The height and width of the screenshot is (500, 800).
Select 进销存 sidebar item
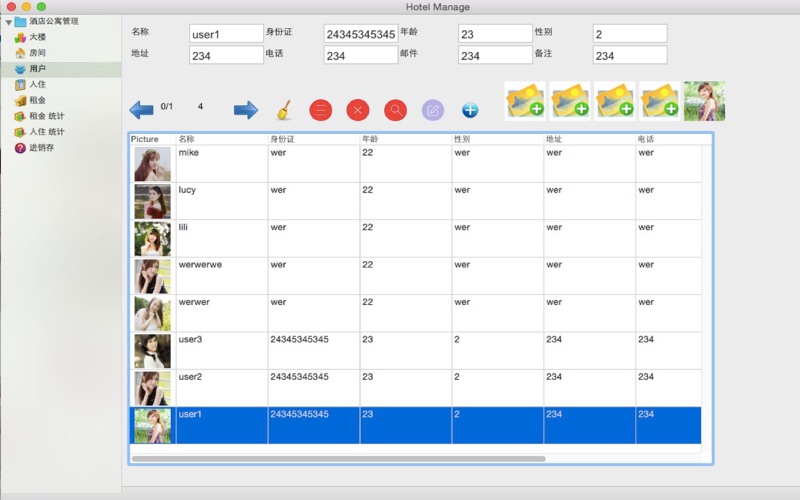pos(40,148)
